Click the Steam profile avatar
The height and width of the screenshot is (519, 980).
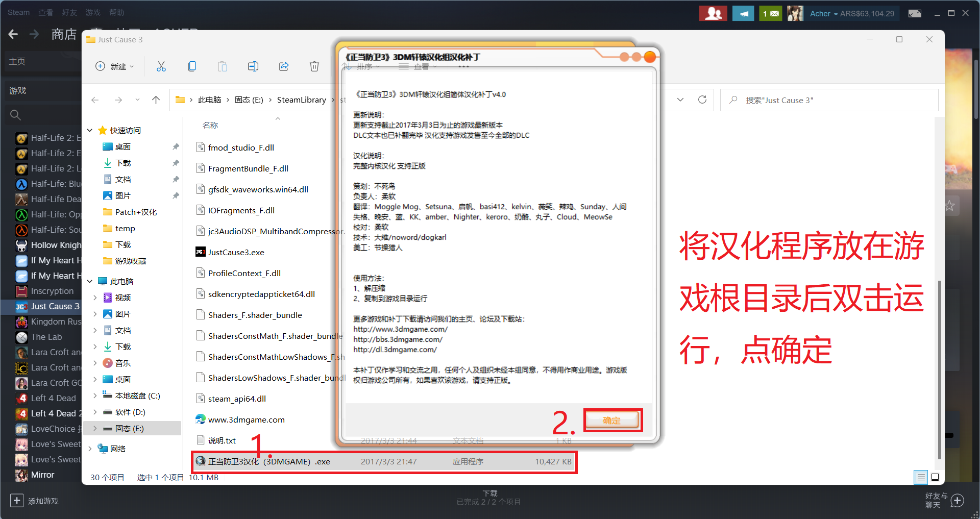coord(795,13)
